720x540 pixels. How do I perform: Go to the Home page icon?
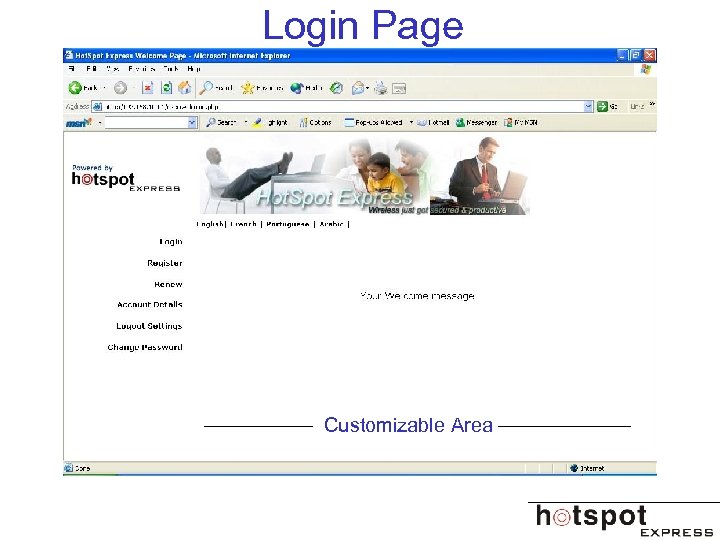(185, 88)
